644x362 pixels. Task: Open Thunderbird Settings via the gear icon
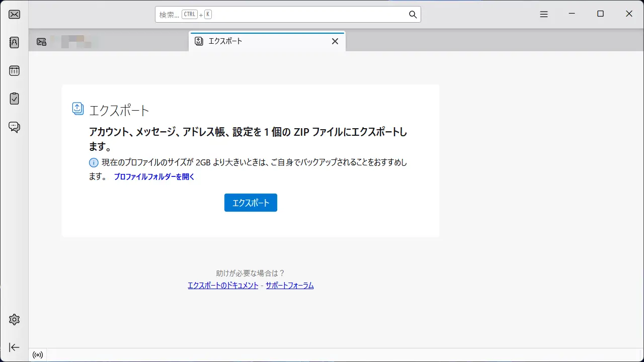click(14, 319)
